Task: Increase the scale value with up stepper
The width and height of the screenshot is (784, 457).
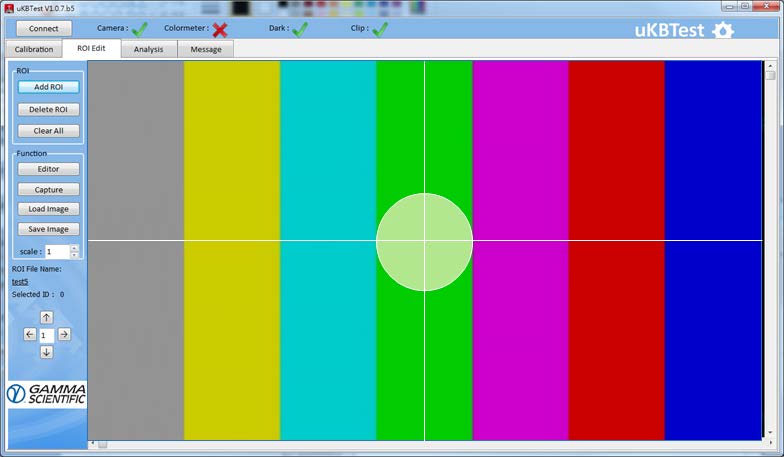Action: [74, 248]
